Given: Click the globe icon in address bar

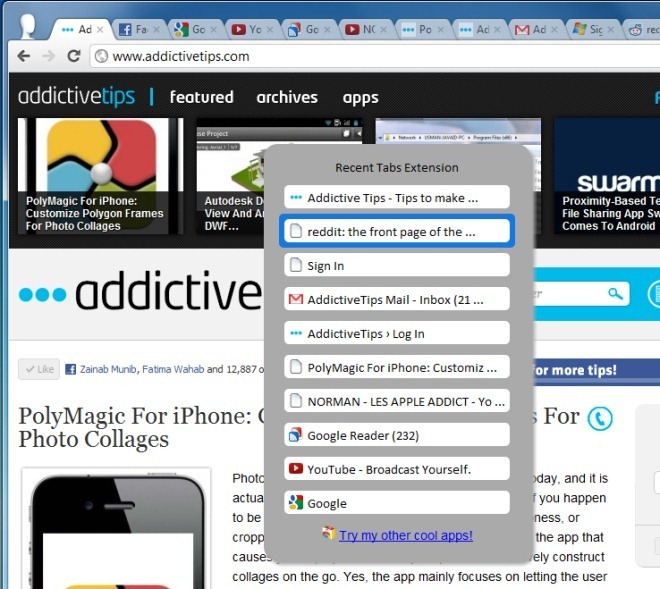Looking at the screenshot, I should tap(101, 56).
